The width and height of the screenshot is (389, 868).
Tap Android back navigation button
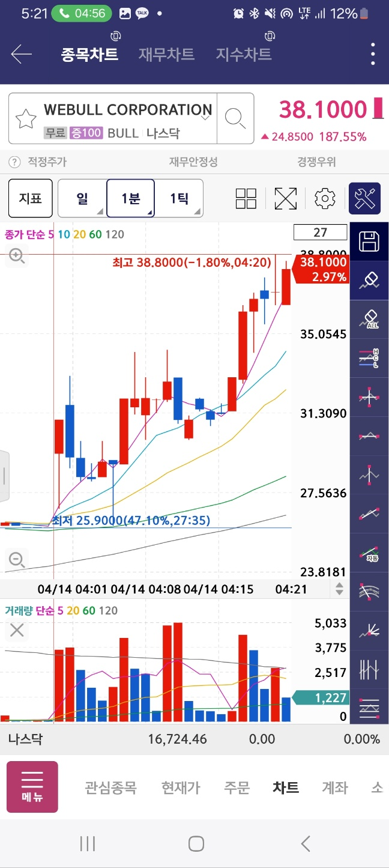(x=305, y=844)
